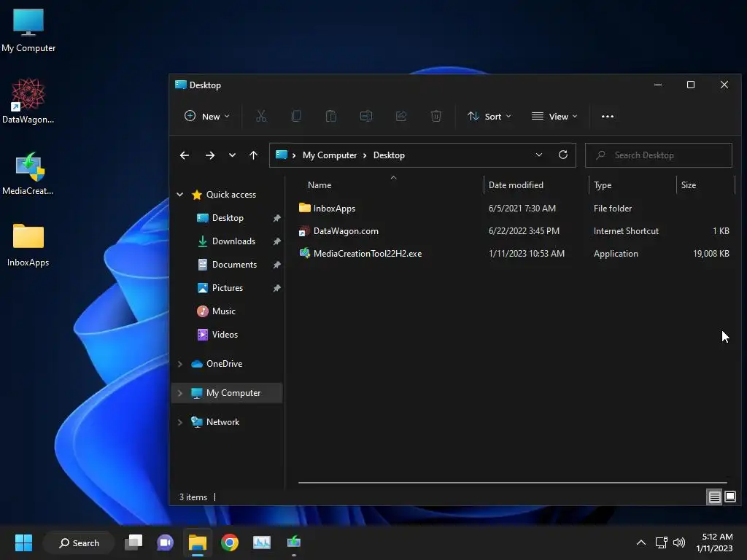Select My Computer desktop icon
The image size is (747, 560).
tap(28, 29)
